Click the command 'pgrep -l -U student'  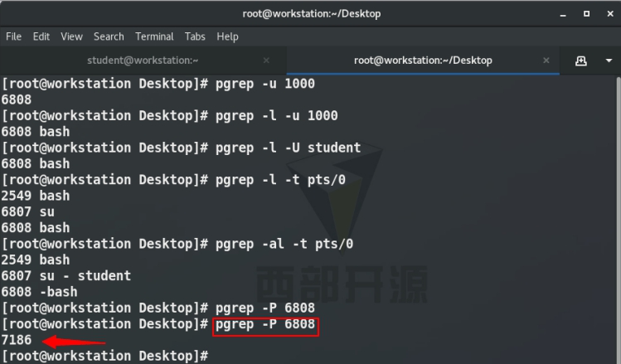288,148
